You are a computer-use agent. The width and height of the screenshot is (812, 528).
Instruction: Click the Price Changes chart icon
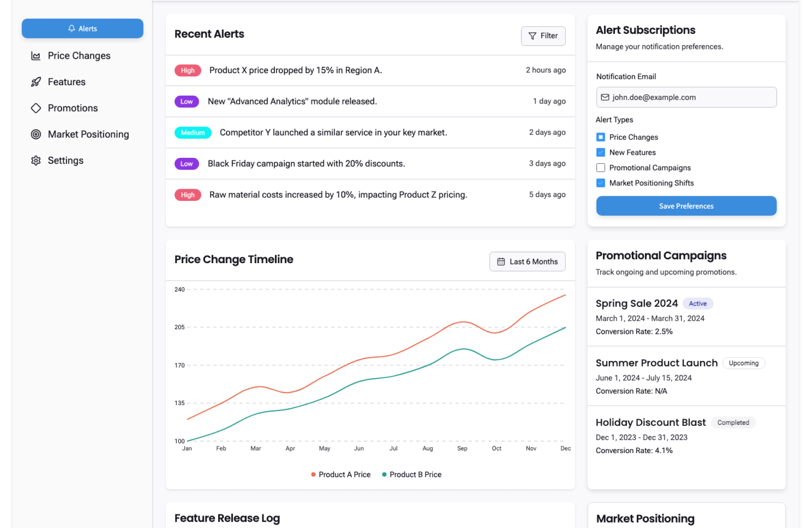click(x=36, y=56)
